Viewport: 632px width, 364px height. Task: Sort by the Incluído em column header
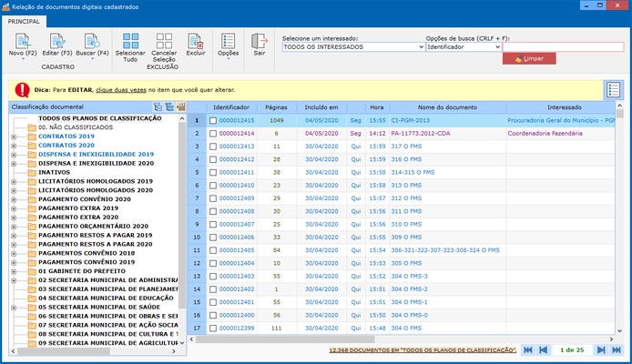pos(321,107)
